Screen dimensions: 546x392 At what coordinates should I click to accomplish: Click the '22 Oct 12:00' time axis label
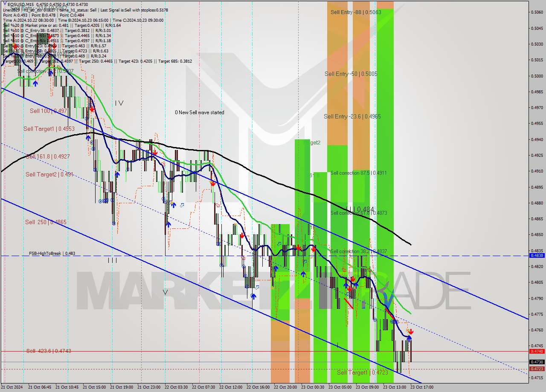230,387
